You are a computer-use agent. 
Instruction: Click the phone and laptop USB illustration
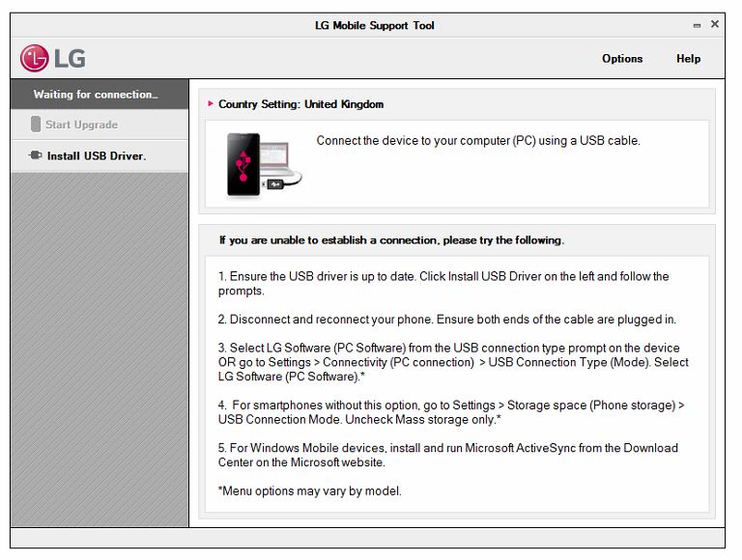263,165
